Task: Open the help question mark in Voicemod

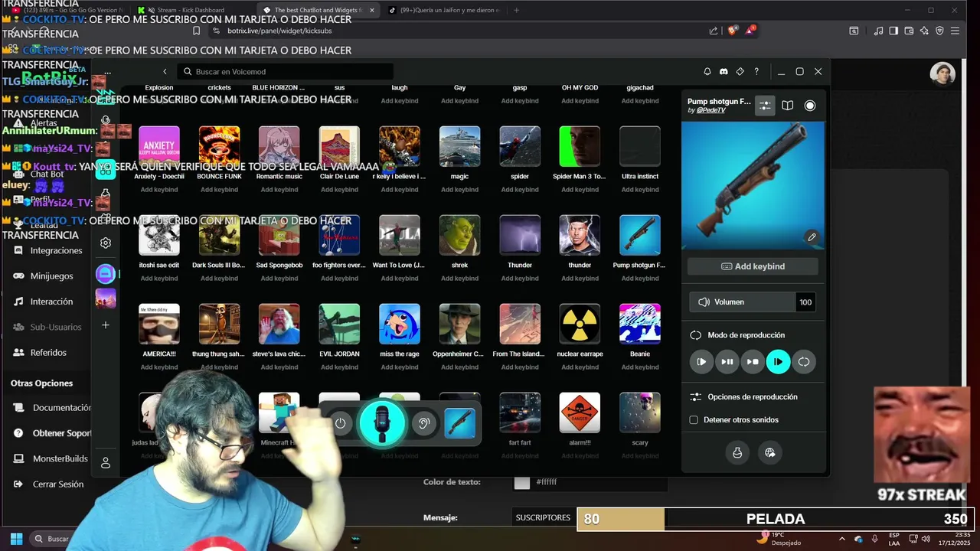Action: click(756, 71)
